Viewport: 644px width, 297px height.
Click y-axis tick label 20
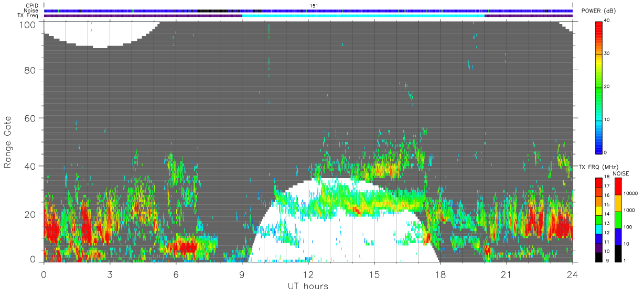point(30,214)
